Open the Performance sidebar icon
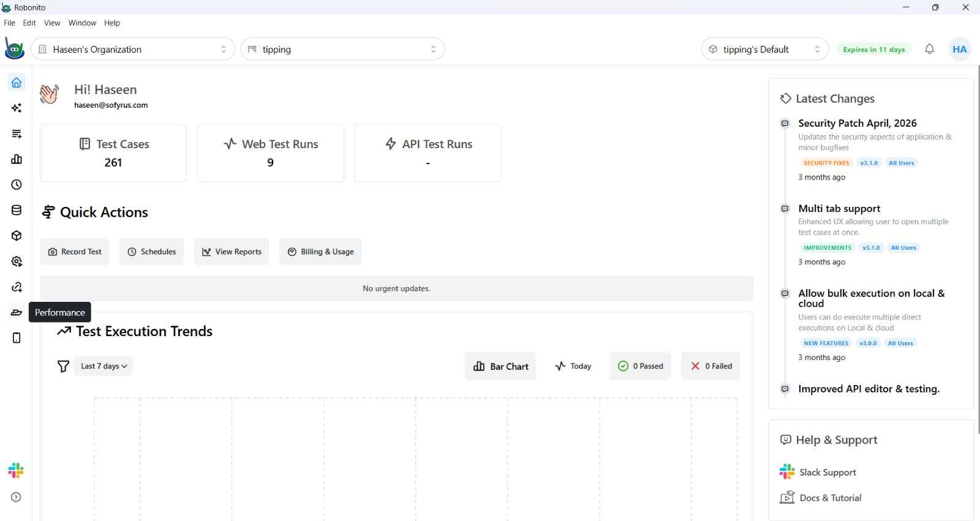980x521 pixels. coord(17,312)
